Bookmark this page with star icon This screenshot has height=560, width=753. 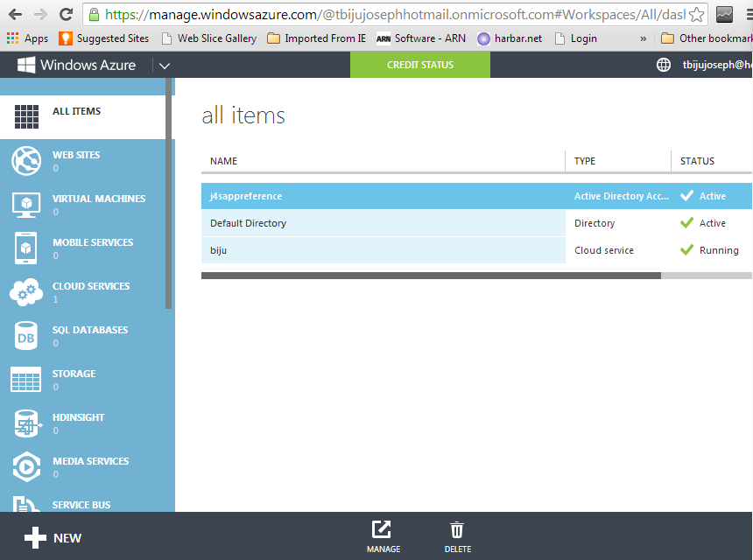(x=696, y=14)
